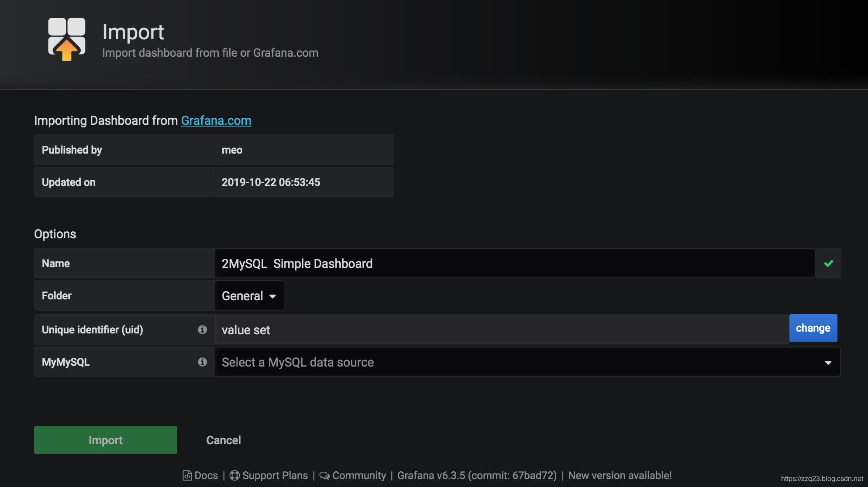Click subtitle Import dashboard from file or Grafana.com
This screenshot has height=487, width=868.
tap(210, 53)
